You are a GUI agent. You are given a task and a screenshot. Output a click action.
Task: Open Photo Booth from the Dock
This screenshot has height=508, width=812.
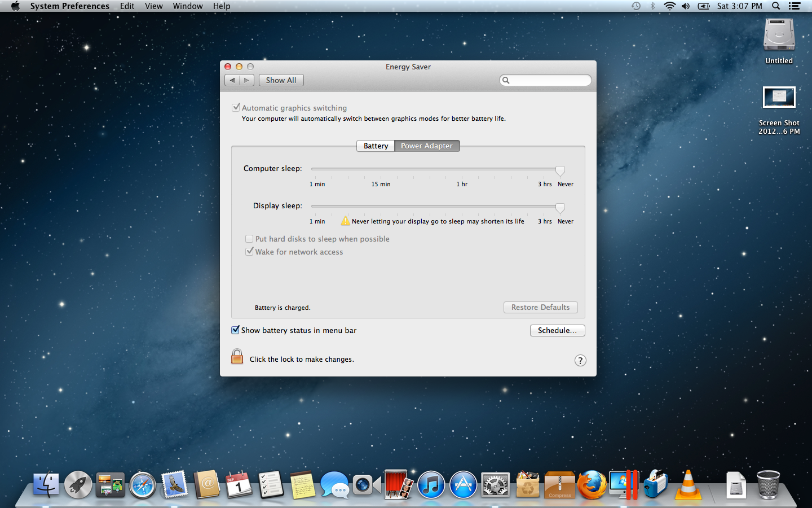click(x=399, y=485)
